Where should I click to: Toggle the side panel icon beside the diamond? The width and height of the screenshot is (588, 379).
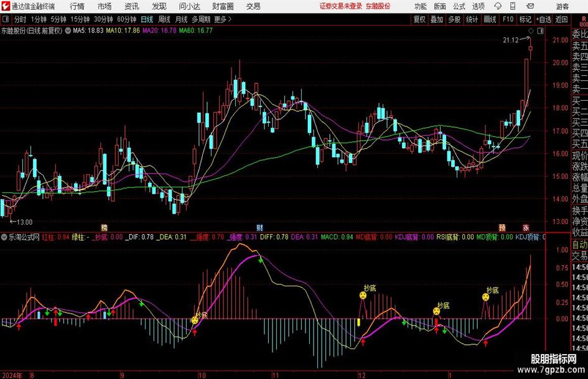point(540,30)
